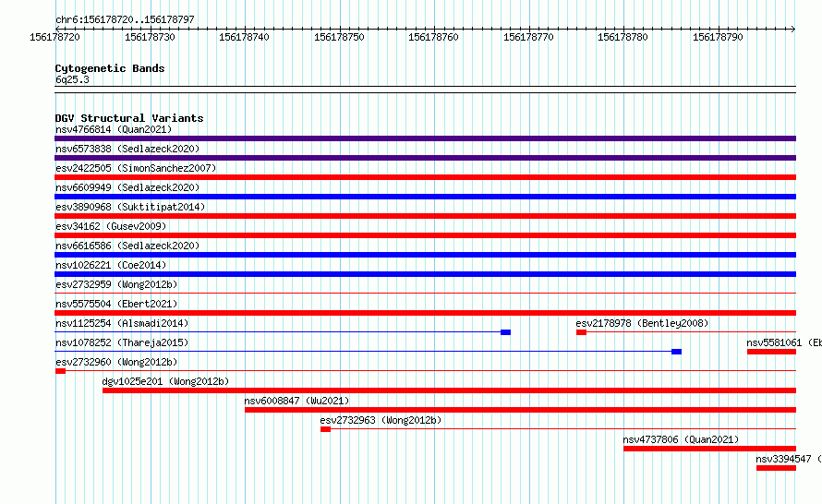Click the dgv1025e201 (Wong2012b) label
This screenshot has width=822, height=504.
click(x=165, y=381)
